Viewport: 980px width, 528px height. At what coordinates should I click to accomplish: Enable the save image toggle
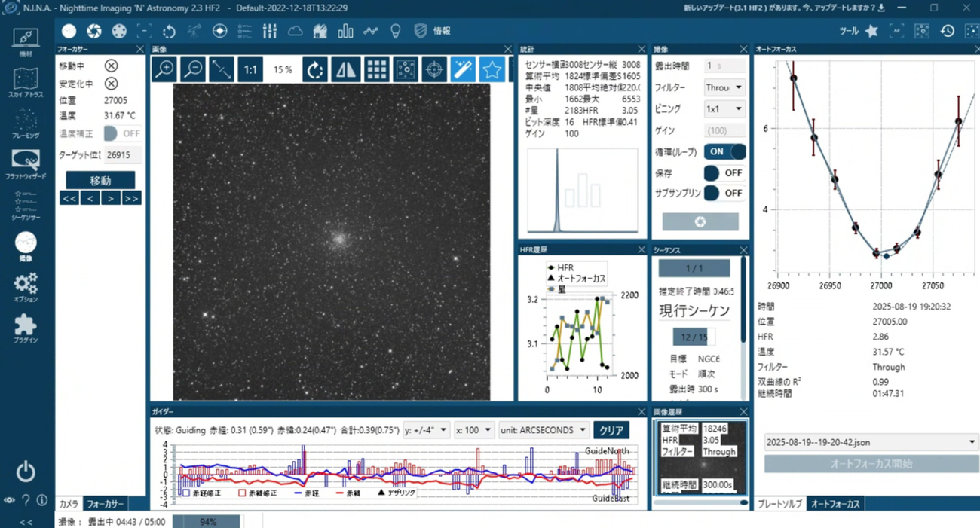click(724, 172)
